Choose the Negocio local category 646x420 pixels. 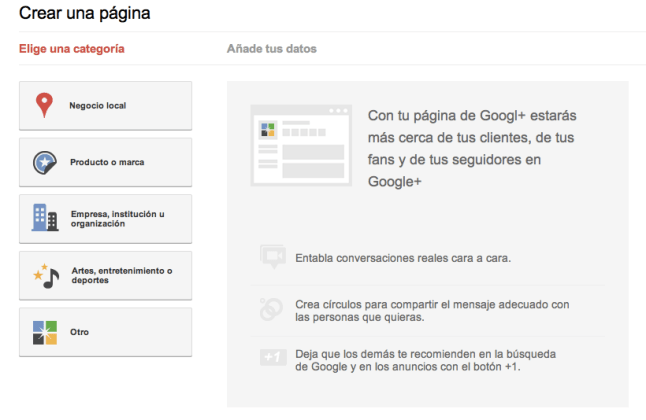[105, 106]
